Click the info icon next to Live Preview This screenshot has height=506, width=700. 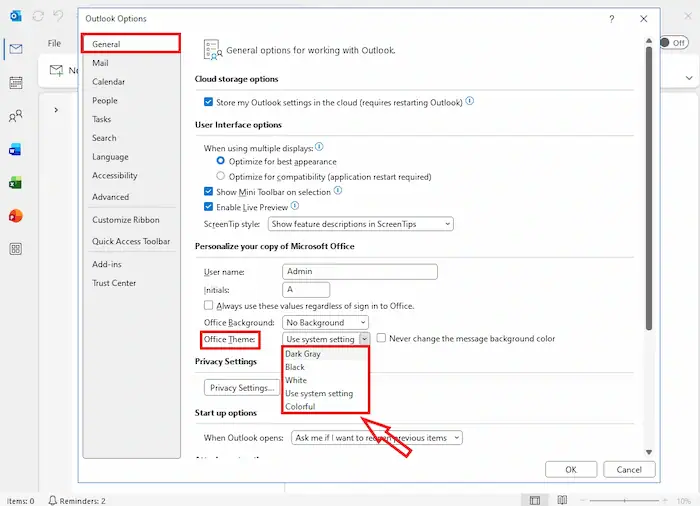[x=295, y=206]
